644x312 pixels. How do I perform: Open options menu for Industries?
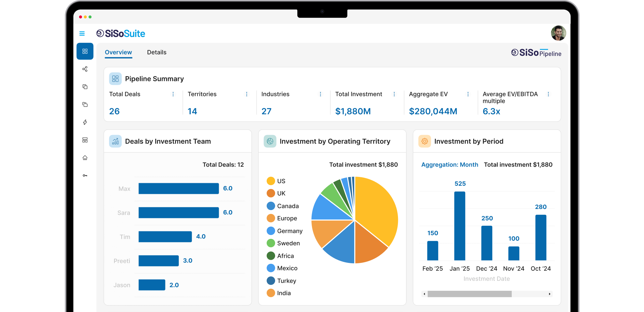point(320,94)
